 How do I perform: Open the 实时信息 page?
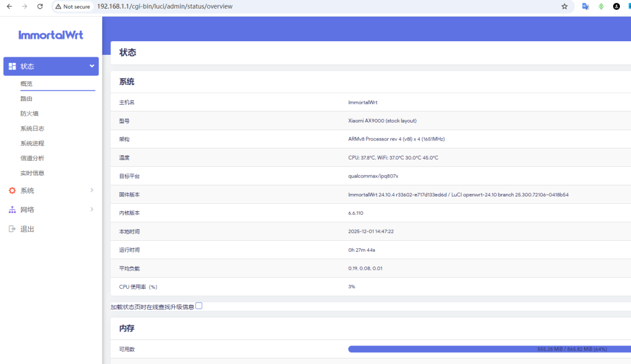tap(34, 173)
